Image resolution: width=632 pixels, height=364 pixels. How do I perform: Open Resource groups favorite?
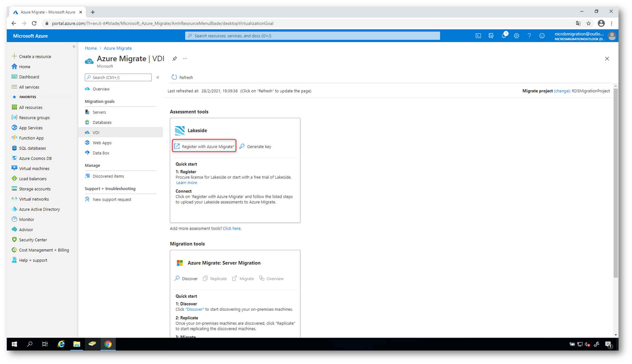(x=31, y=118)
